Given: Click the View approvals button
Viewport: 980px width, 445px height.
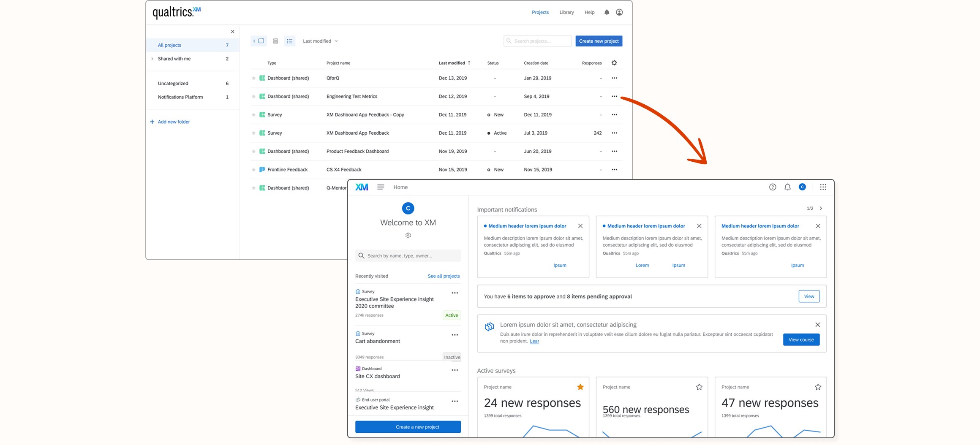Looking at the screenshot, I should [x=809, y=296].
